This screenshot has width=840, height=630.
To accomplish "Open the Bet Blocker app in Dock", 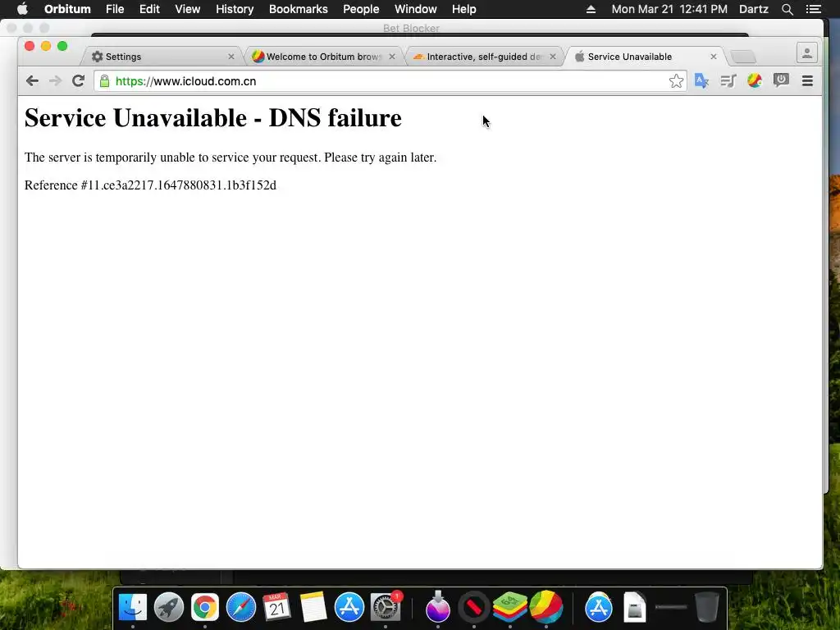I will [474, 608].
